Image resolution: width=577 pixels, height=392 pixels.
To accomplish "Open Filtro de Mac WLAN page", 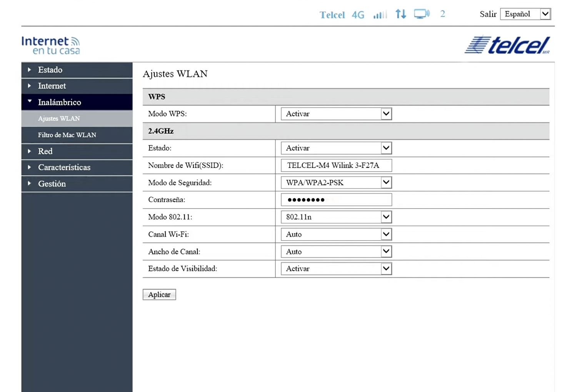I will tap(67, 135).
